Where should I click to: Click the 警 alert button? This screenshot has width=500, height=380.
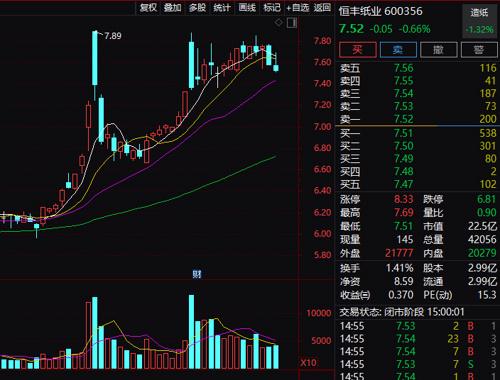point(479,50)
